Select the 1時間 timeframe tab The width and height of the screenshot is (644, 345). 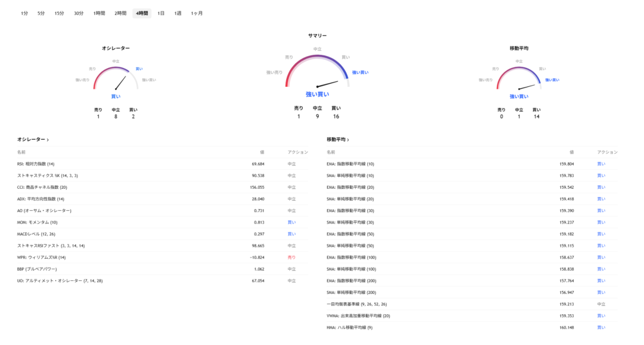99,13
